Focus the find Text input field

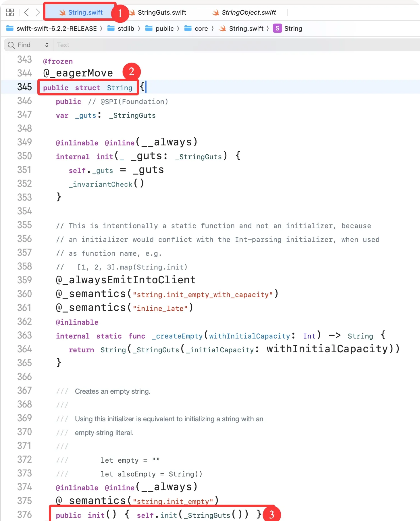(x=237, y=45)
